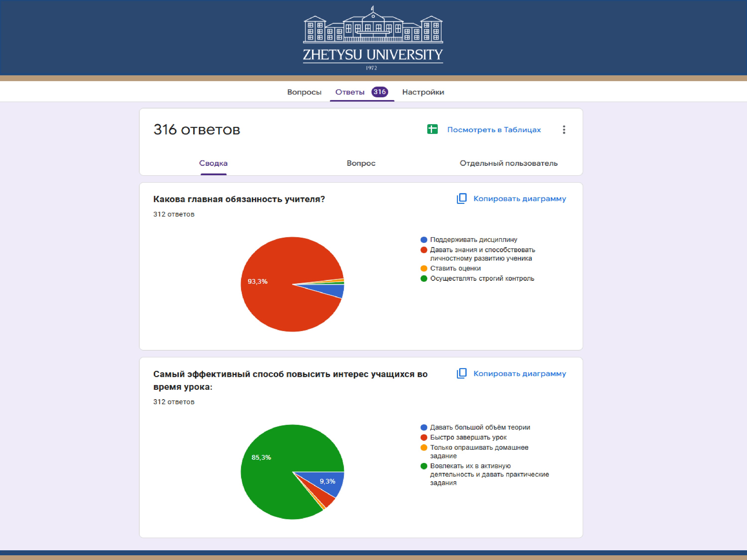
Task: Switch to the Вопрос view tab
Action: [x=361, y=163]
